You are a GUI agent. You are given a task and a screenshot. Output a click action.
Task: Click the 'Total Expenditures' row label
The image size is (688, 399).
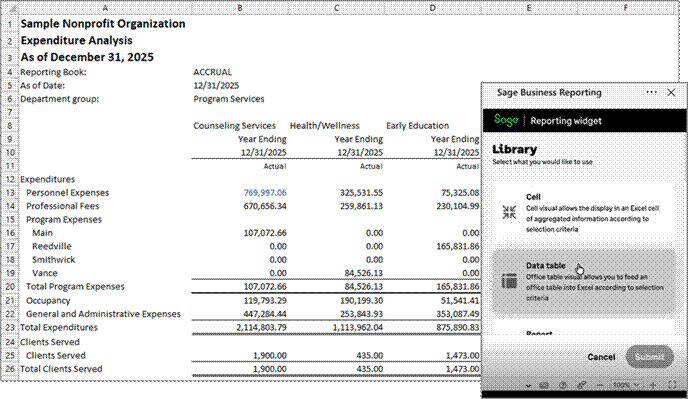click(x=59, y=327)
